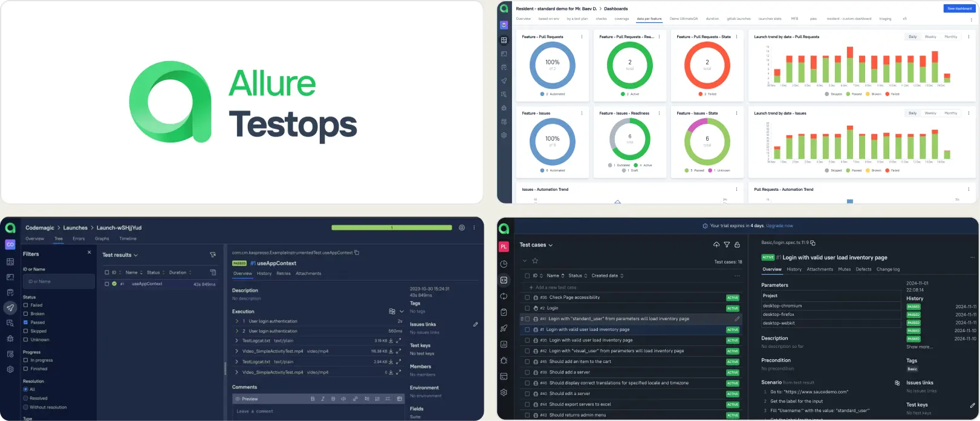Open the triaging dashboard tab
The height and width of the screenshot is (421, 980).
(x=885, y=19)
